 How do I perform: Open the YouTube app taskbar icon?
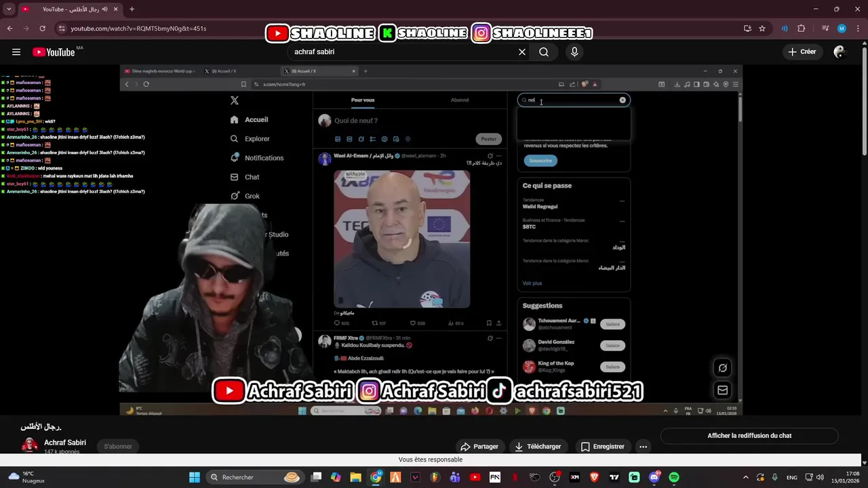point(475,477)
